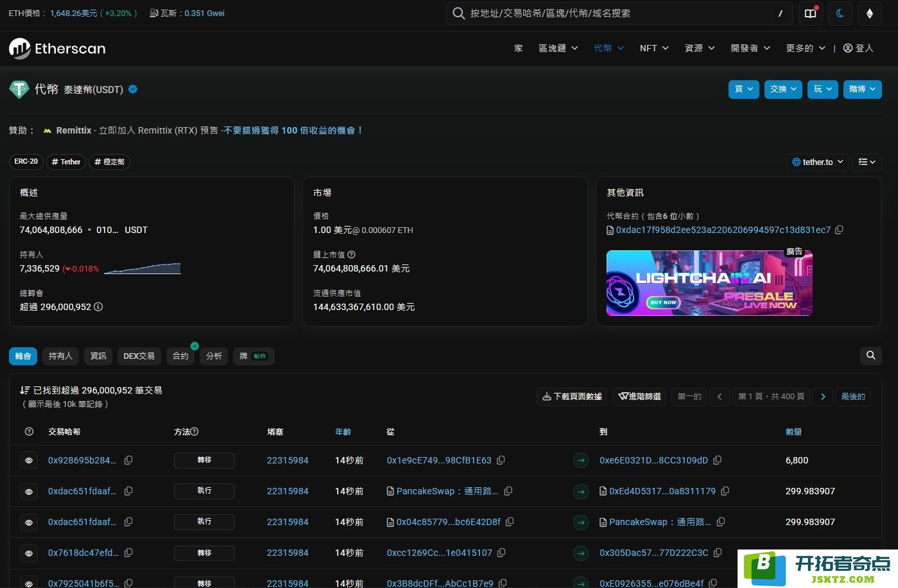Open the Ethereum network icon menu
Image resolution: width=898 pixels, height=588 pixels.
coord(870,13)
